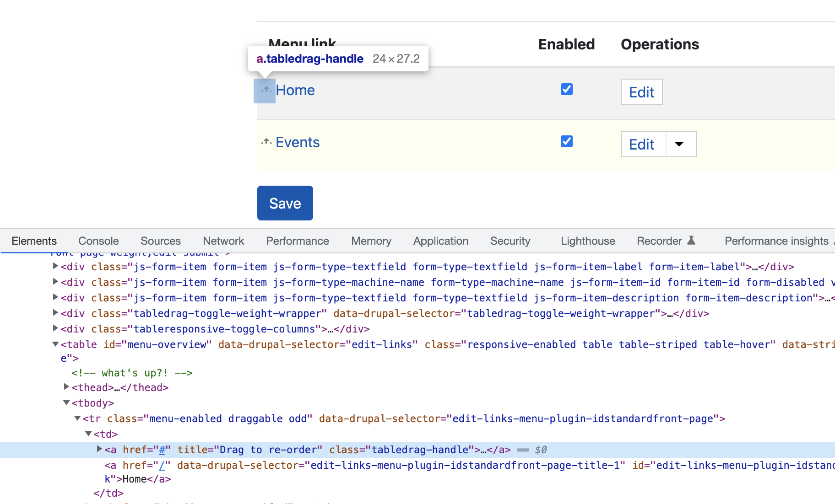Click the Edit button for Home
This screenshot has height=504, width=835.
pos(641,92)
